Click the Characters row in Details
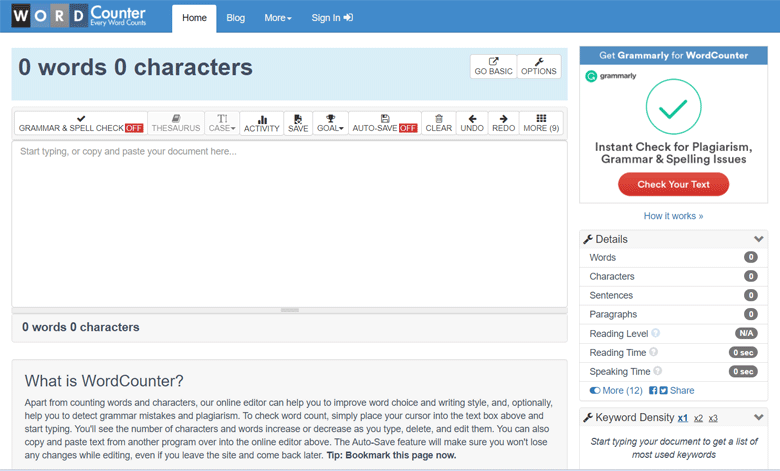This screenshot has width=780, height=471. pyautogui.click(x=674, y=277)
